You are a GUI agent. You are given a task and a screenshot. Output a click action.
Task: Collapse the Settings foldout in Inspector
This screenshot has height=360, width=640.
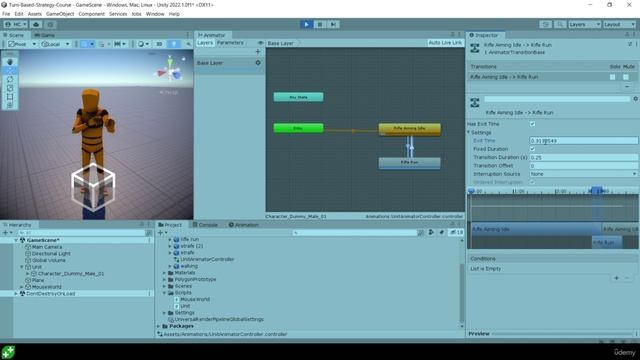coord(469,133)
